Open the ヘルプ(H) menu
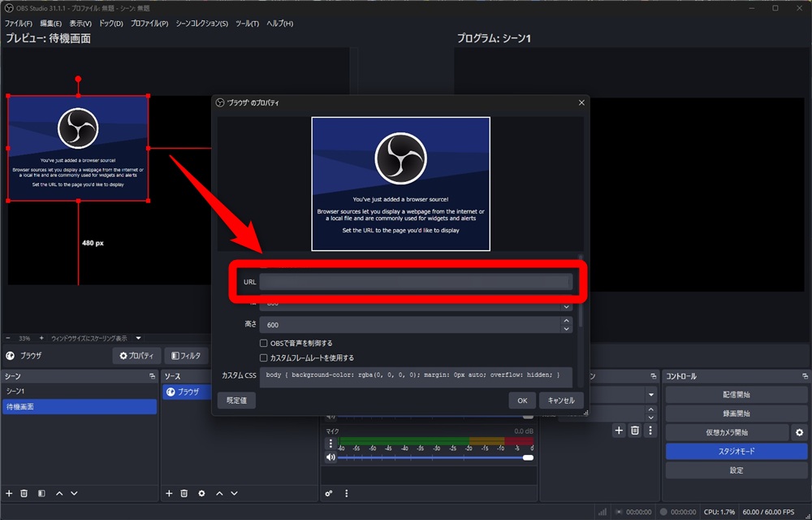The width and height of the screenshot is (812, 520). click(279, 24)
